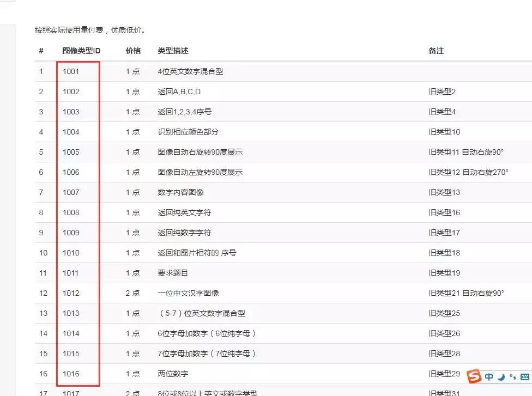Enable dark mode via the moon toggle

tap(500, 376)
